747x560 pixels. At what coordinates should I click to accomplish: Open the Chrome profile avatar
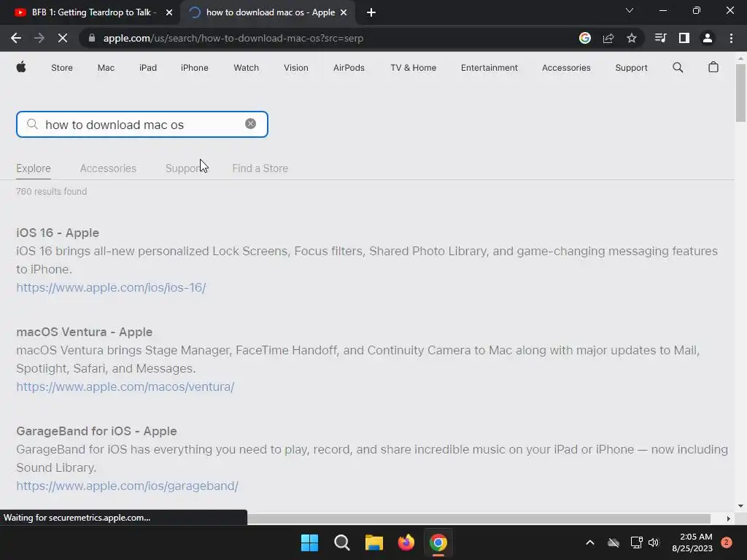(707, 38)
